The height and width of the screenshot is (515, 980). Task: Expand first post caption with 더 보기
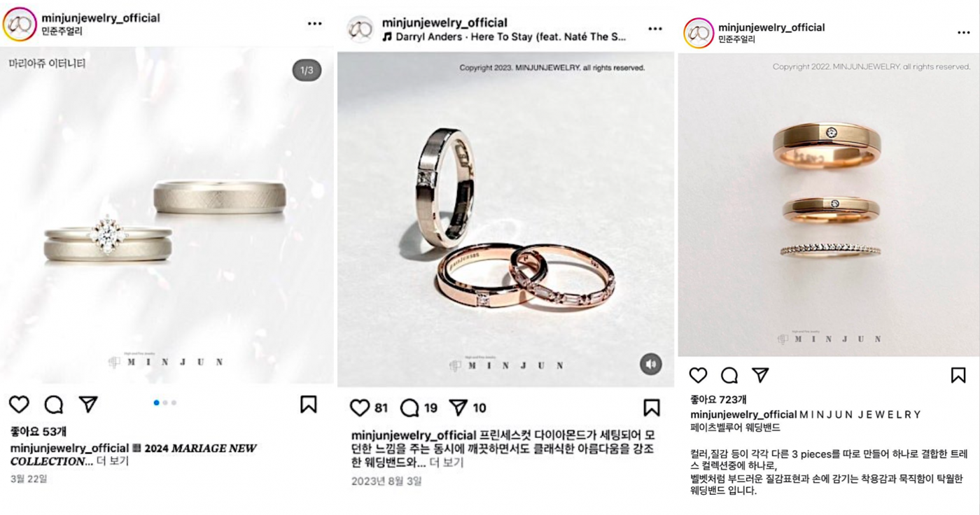(x=113, y=461)
